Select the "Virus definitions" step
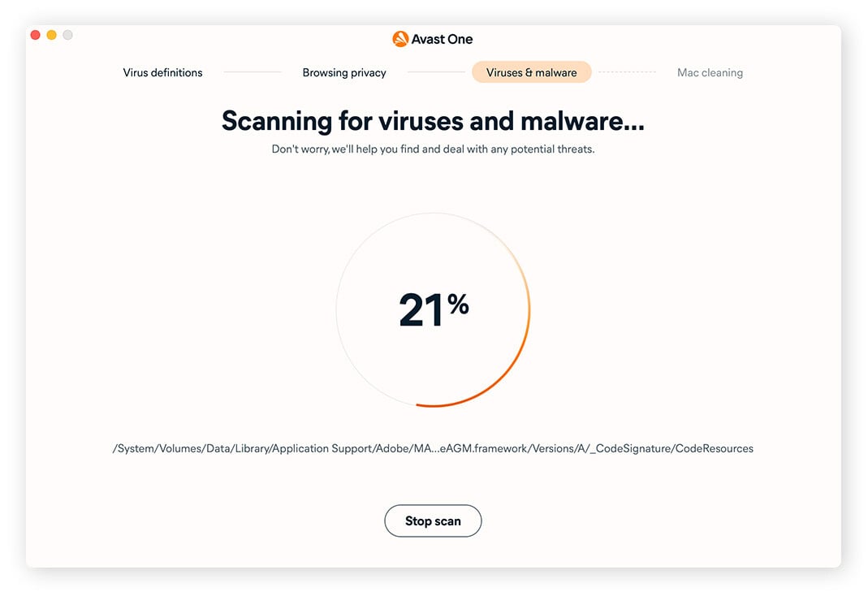This screenshot has height=596, width=868. pos(162,72)
